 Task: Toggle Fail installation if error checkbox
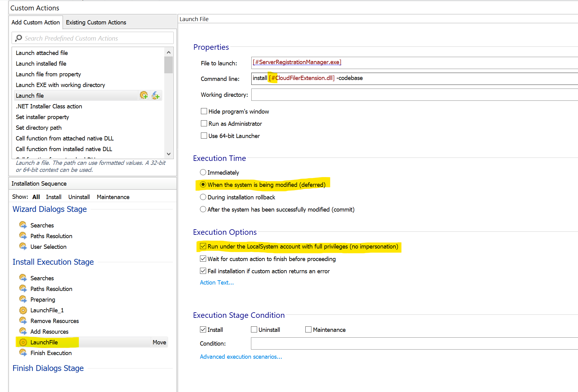pyautogui.click(x=203, y=271)
